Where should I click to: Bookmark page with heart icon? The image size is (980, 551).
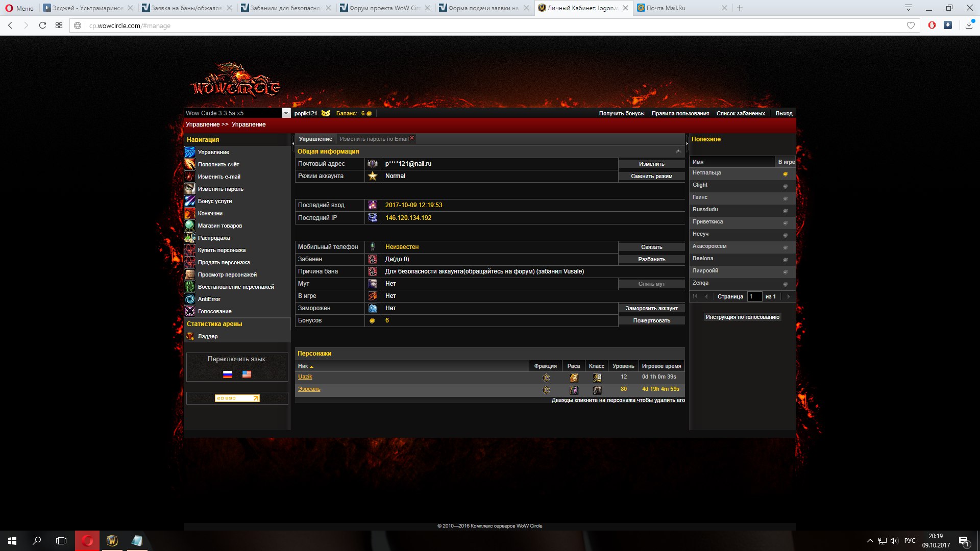coord(911,26)
